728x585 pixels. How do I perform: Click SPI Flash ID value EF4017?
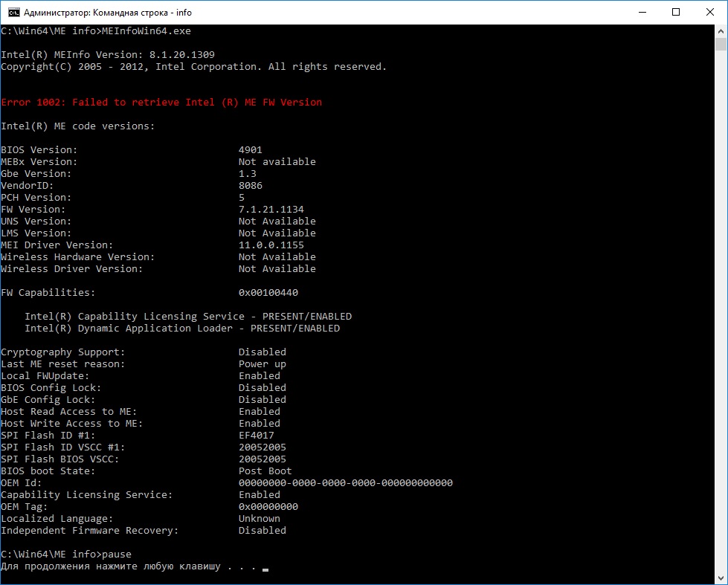click(257, 436)
